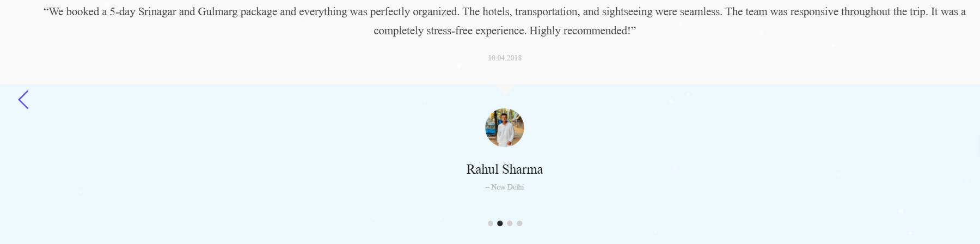Click the reviewer name Rahul Sharma
This screenshot has height=244, width=980.
click(x=505, y=169)
